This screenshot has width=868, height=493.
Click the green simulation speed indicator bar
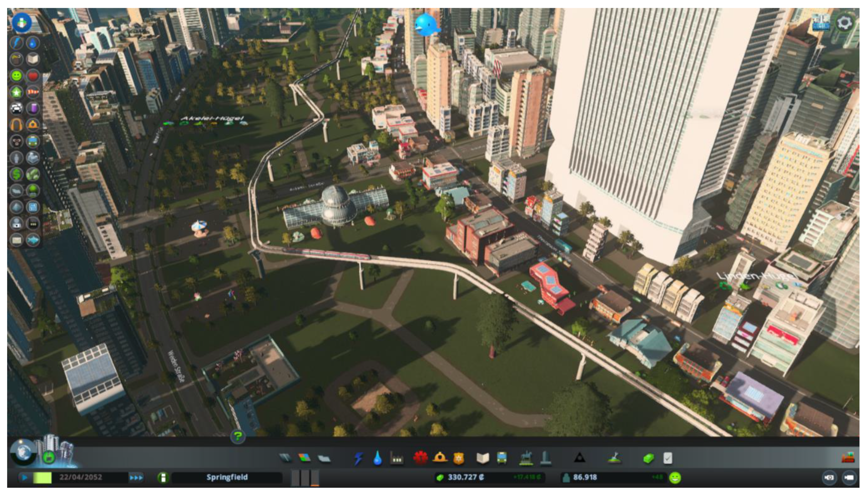(x=43, y=478)
